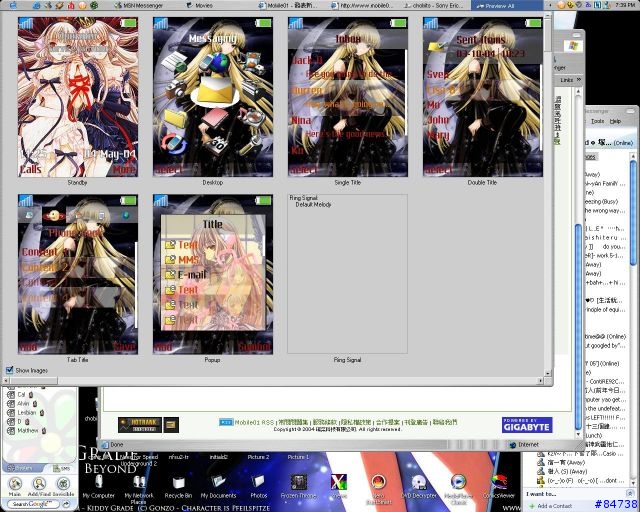640x512 pixels.
Task: Click the Google search go arrow
Action: 66,504
